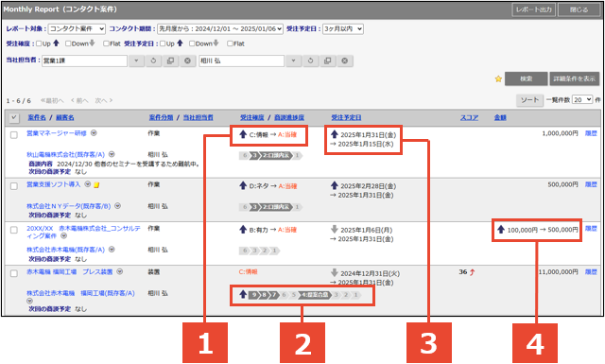605x364 pixels.
Task: Sort by 受注確度 column header
Action: (x=252, y=117)
